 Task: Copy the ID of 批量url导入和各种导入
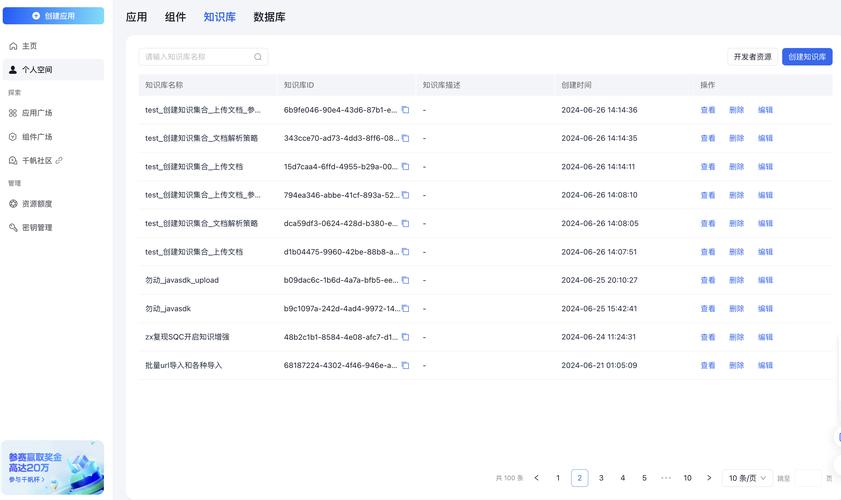[406, 366]
